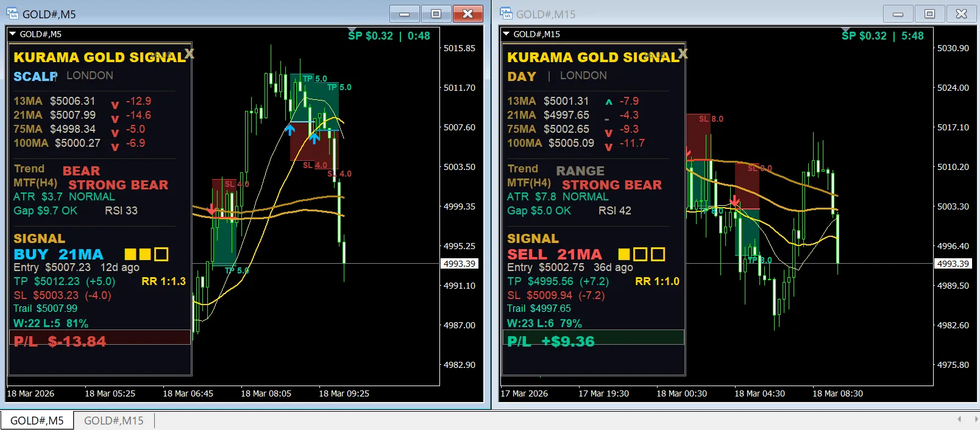Close the Kurama Gold Signal panel on M15

683,54
